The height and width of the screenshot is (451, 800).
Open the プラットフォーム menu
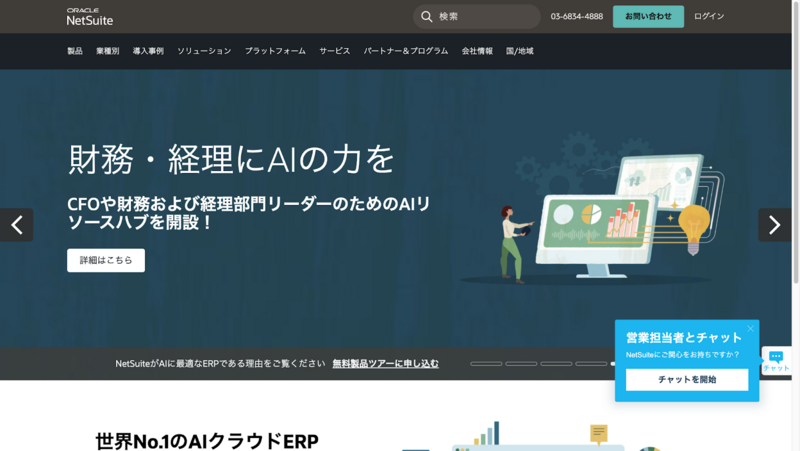(x=276, y=51)
